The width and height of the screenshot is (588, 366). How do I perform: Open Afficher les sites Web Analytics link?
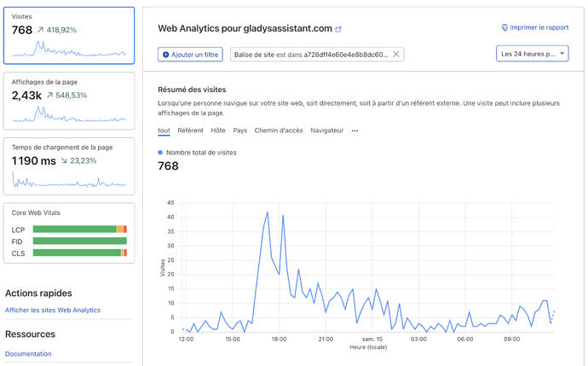coord(53,310)
